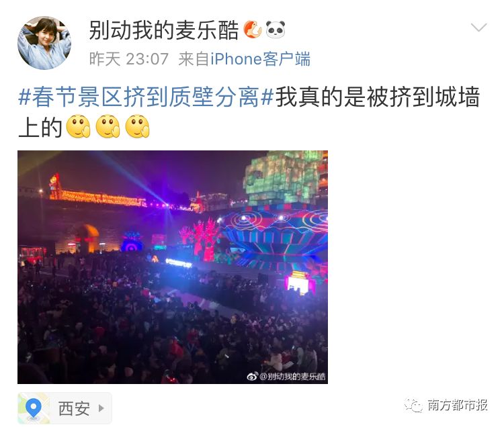
Task: Click the map pin location icon
Action: tap(34, 408)
